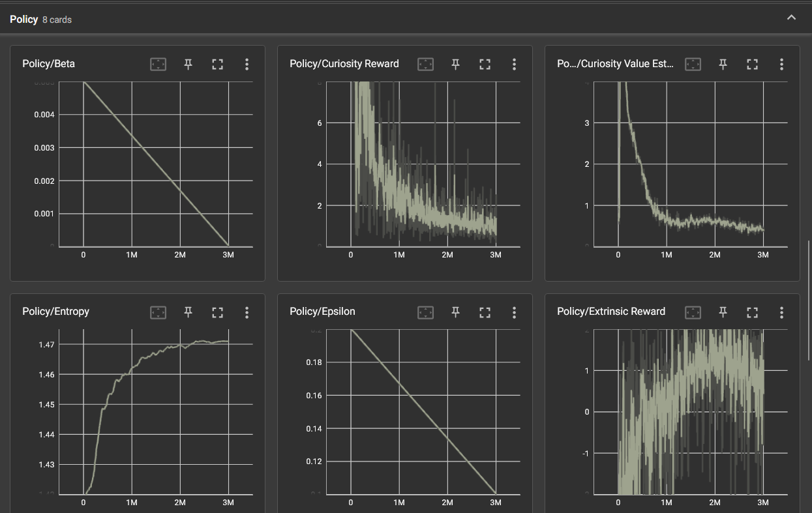The image size is (812, 513).
Task: Click the 0.004 axis label on Policy/Beta
Action: tap(44, 115)
